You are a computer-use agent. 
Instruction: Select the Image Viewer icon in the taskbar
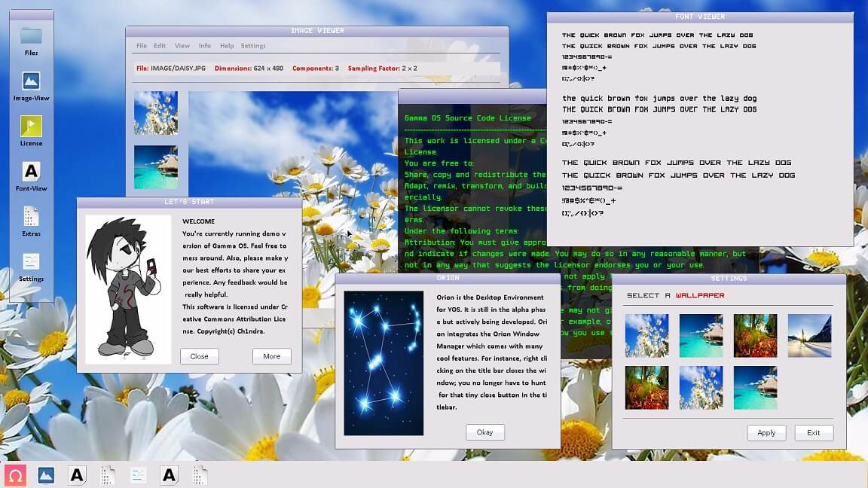coord(46,474)
